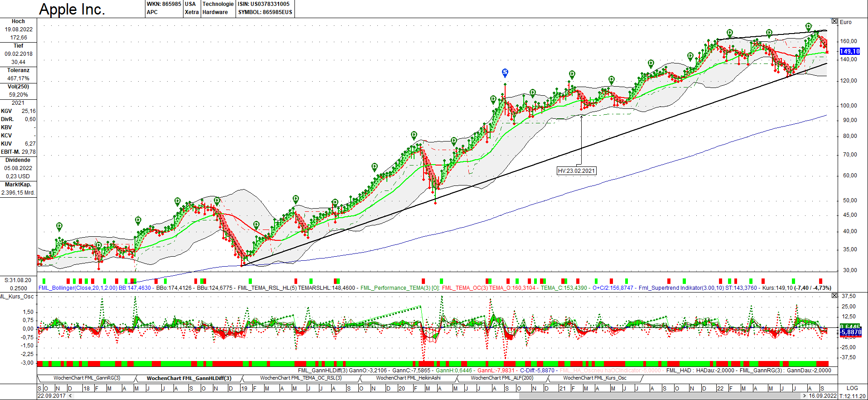
Task: Switch to WochenChart FML_HeikinAshi tab
Action: 408,378
